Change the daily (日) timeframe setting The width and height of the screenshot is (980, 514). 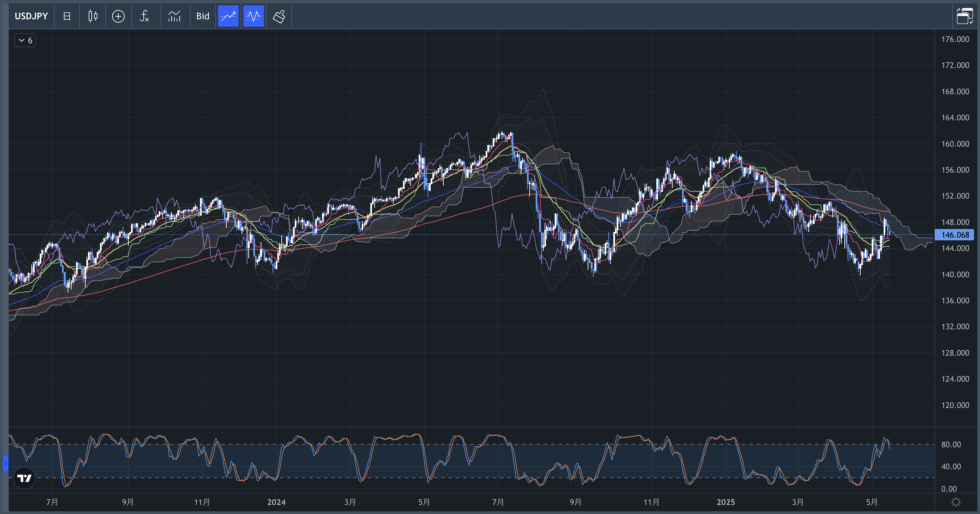[67, 16]
